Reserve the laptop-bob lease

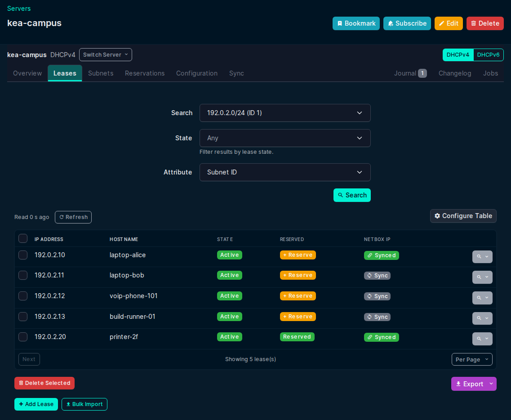298,275
